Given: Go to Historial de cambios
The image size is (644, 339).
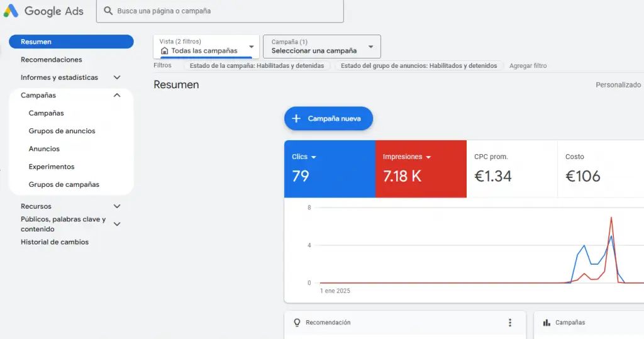Looking at the screenshot, I should [55, 242].
